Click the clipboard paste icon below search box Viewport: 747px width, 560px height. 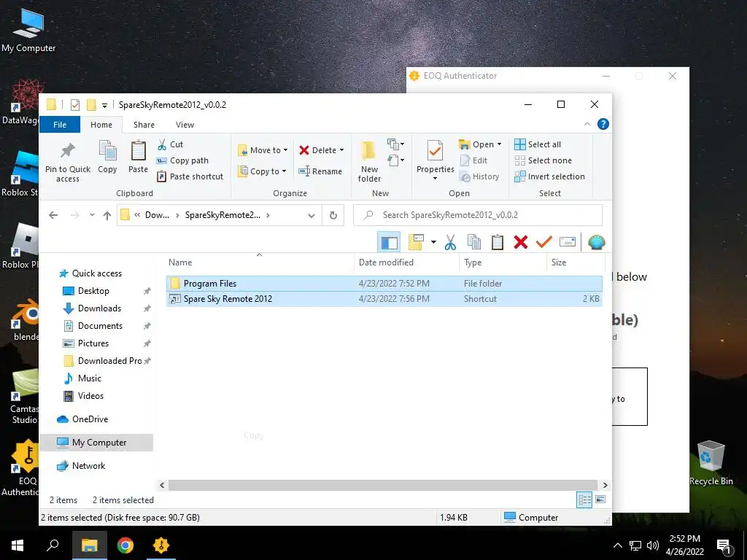pyautogui.click(x=498, y=242)
